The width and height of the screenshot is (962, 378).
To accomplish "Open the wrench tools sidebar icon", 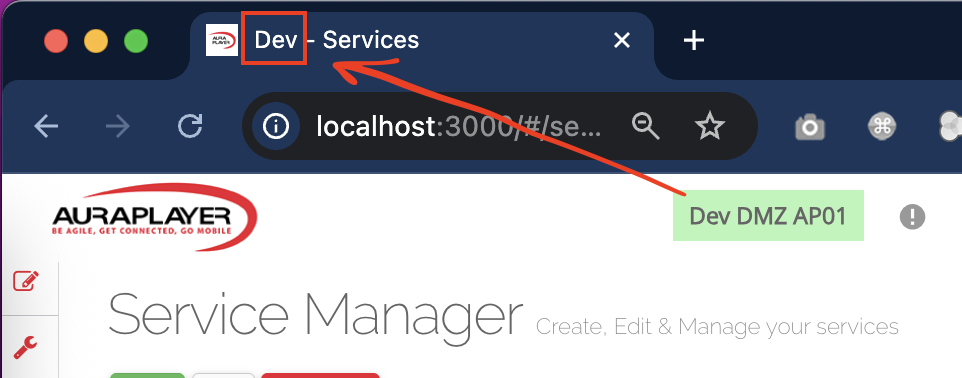I will coord(25,347).
